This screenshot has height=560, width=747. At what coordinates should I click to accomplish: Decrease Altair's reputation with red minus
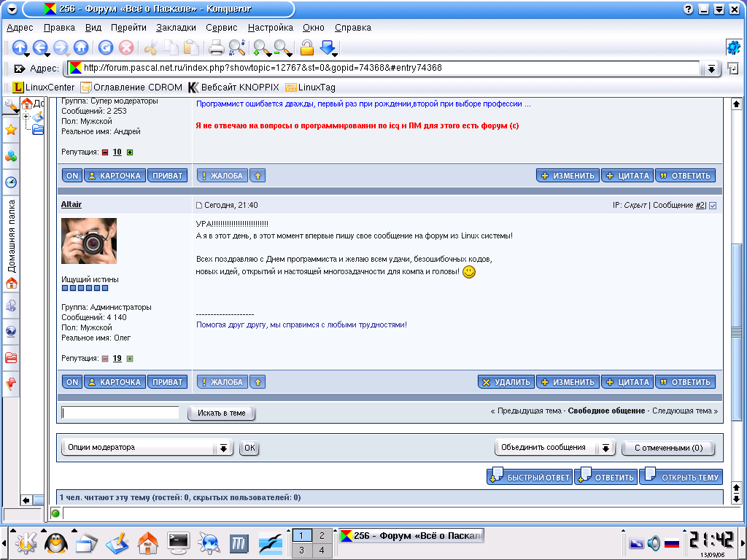coord(105,359)
